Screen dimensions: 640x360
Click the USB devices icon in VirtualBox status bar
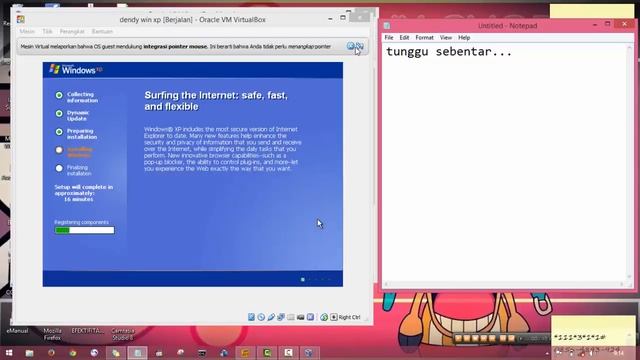coord(271,317)
